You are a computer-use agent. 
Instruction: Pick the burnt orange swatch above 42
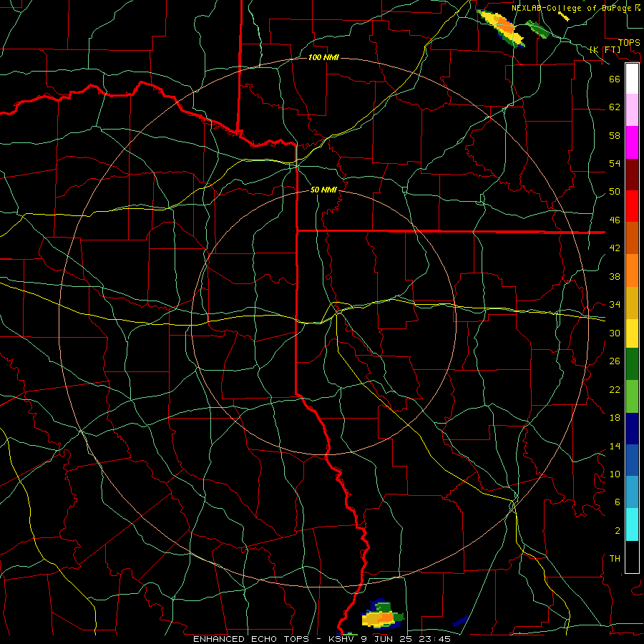[632, 238]
